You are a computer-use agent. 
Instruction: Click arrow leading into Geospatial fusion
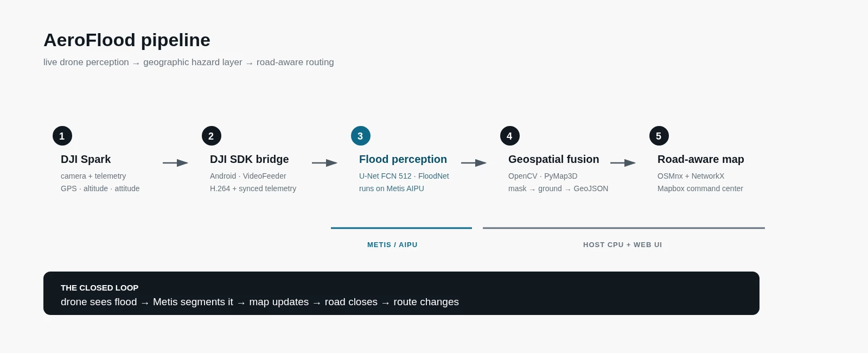[474, 163]
